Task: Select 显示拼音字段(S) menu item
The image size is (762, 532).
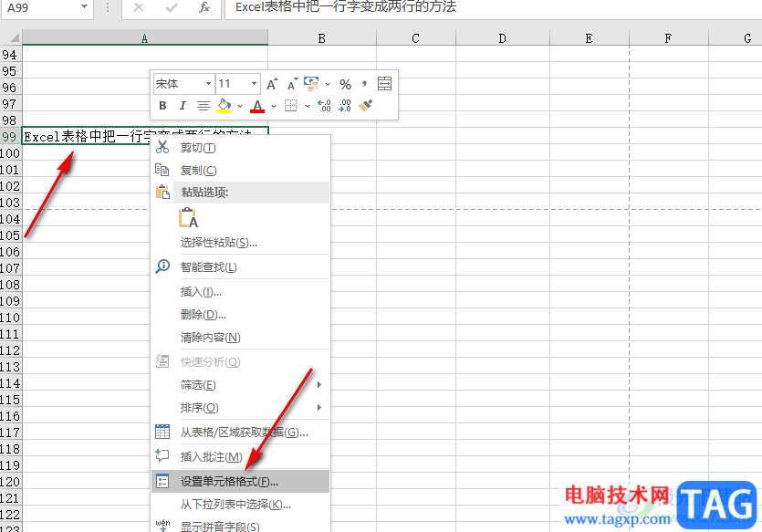Action: (x=241, y=526)
